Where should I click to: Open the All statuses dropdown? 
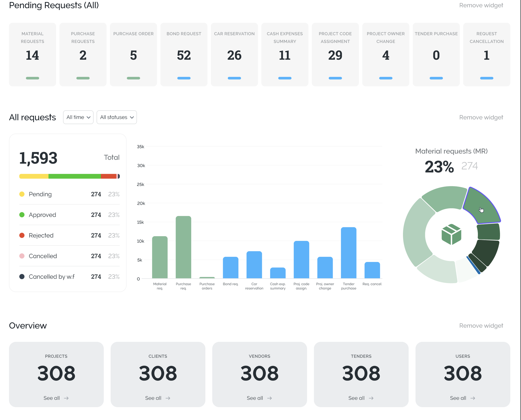[117, 117]
